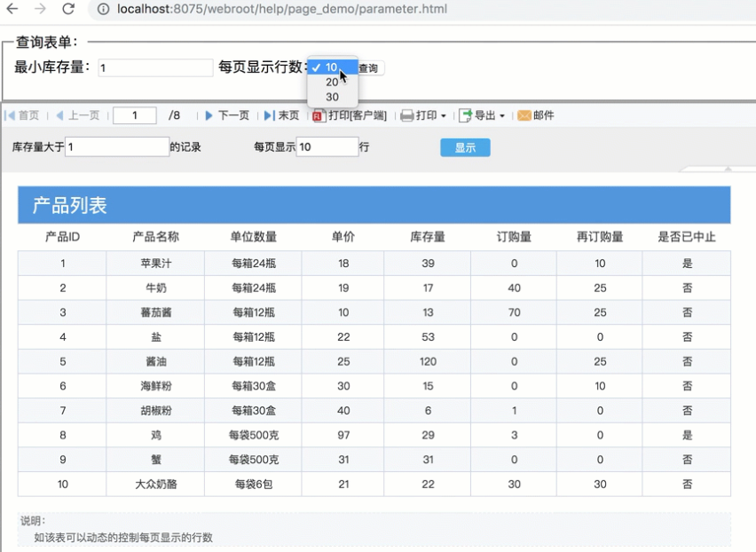
Task: View site info icon in address bar
Action: (103, 9)
